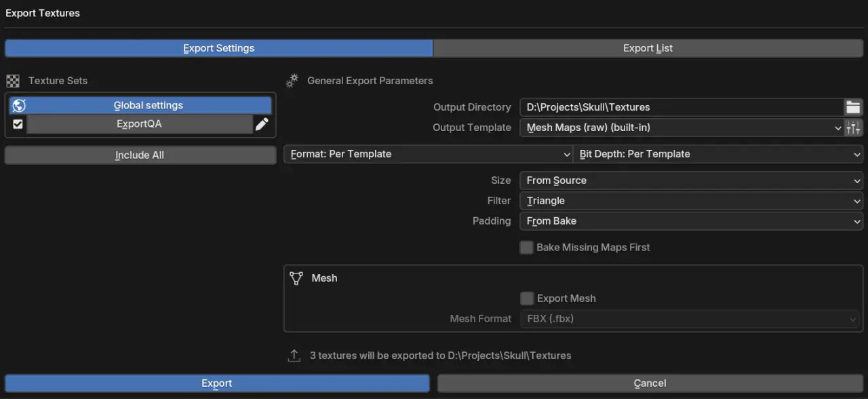Switch to the Export Settings tab
Screen dimensions: 868x399
(x=219, y=48)
